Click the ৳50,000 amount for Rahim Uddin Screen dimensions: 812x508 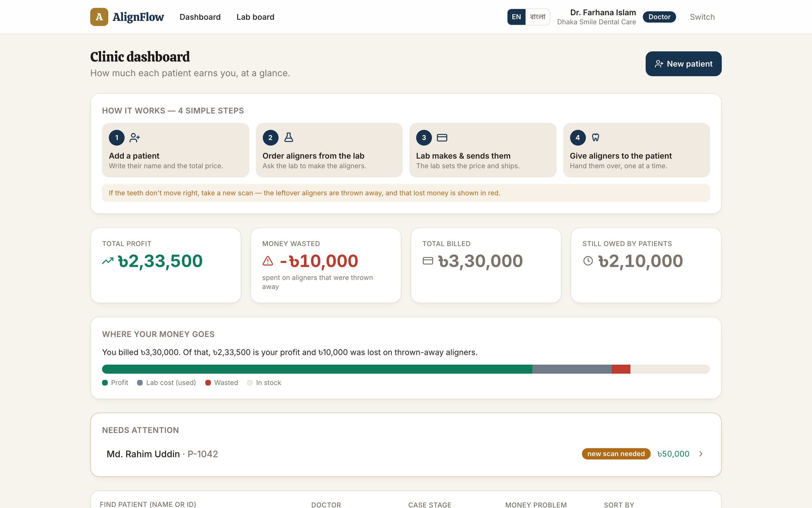point(673,454)
